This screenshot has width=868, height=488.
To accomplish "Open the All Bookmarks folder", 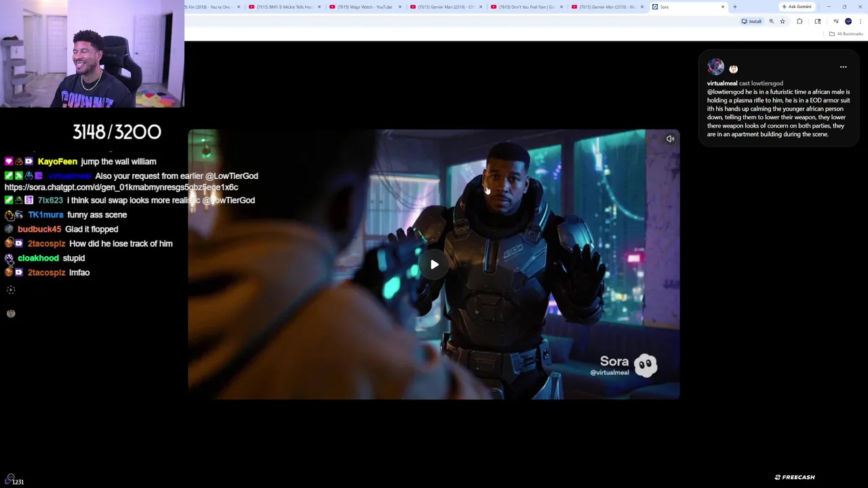I will click(846, 34).
